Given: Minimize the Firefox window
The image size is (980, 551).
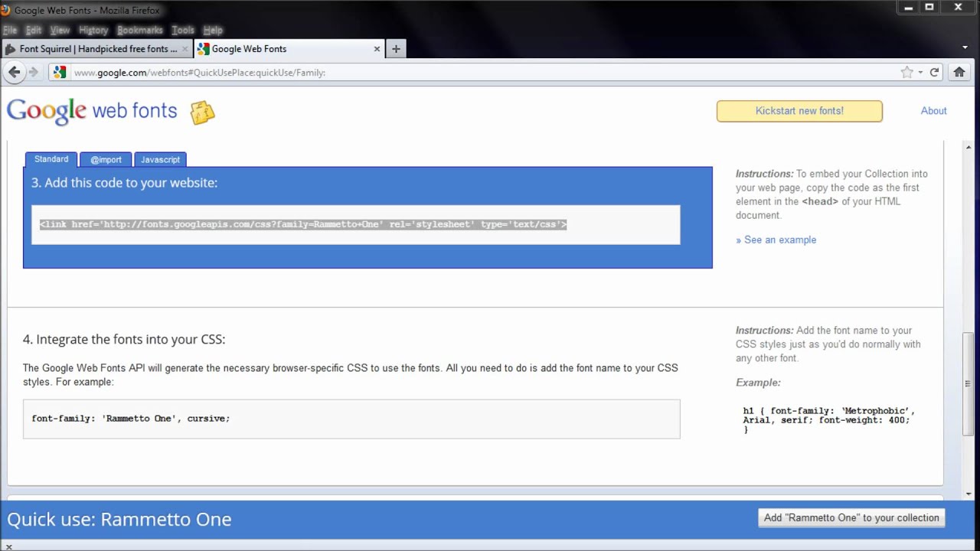Looking at the screenshot, I should [x=909, y=7].
